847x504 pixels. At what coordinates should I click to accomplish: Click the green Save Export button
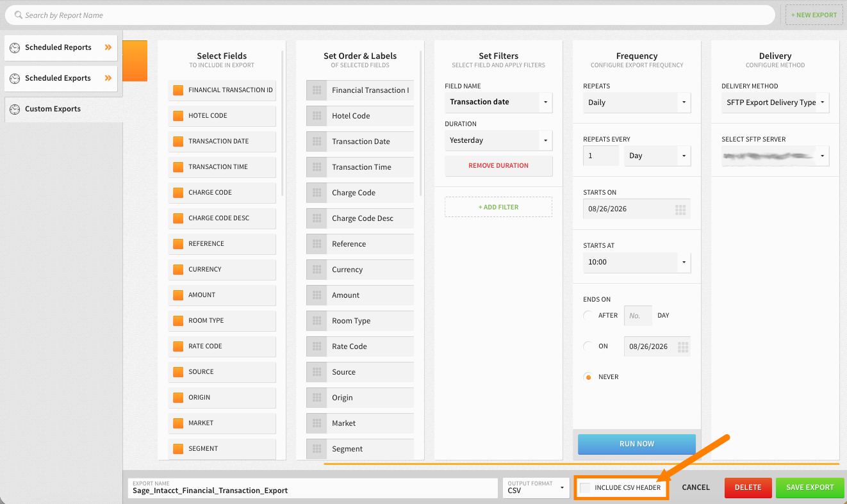click(x=810, y=487)
